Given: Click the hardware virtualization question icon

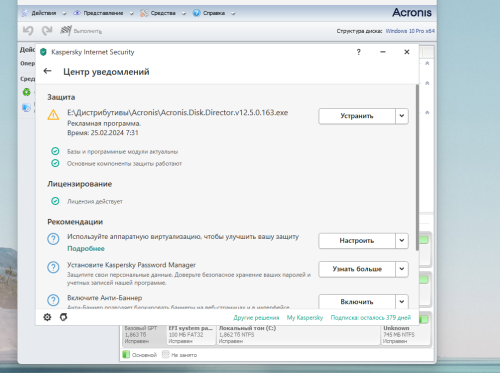Looking at the screenshot, I should pos(53,239).
